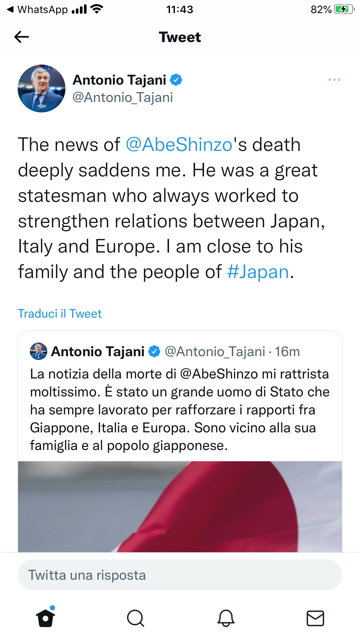The height and width of the screenshot is (640, 360).
Task: Open the Home tab icon
Action: pyautogui.click(x=46, y=618)
